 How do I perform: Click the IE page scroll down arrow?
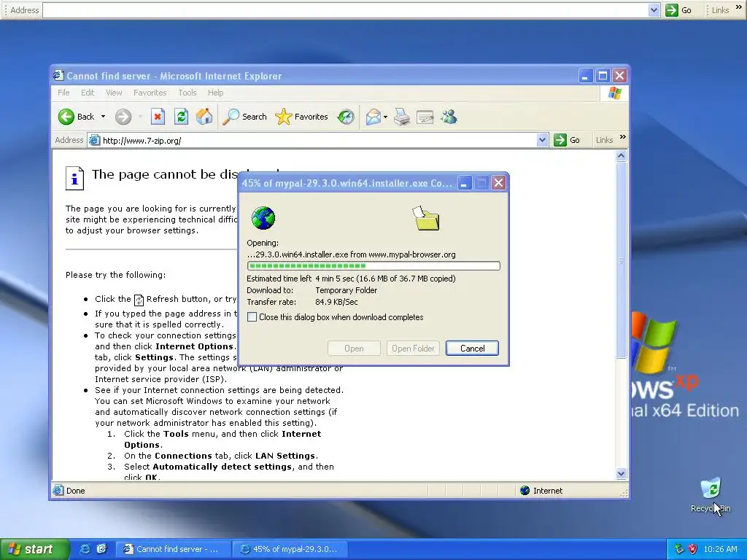[621, 473]
